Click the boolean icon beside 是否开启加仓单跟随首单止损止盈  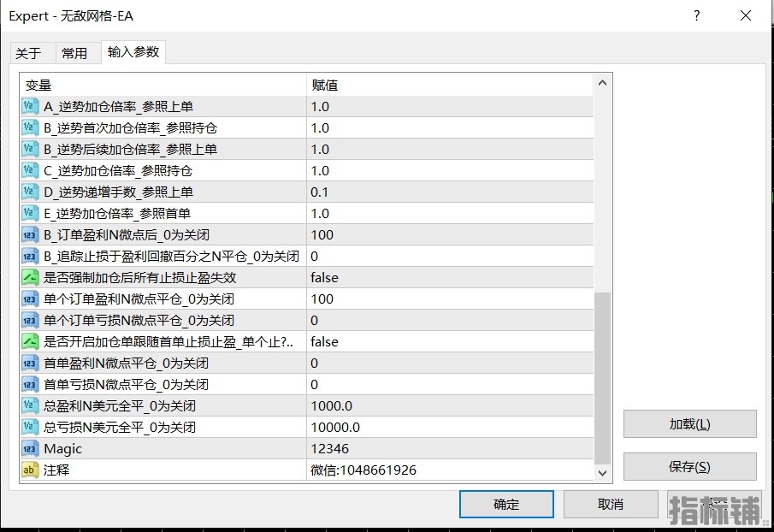pos(30,341)
